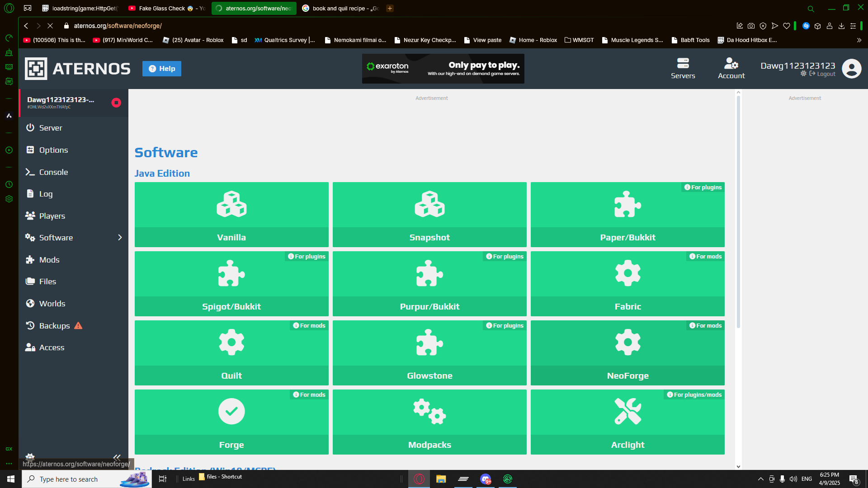Click the blue Help button
The height and width of the screenshot is (488, 868).
[x=162, y=69]
